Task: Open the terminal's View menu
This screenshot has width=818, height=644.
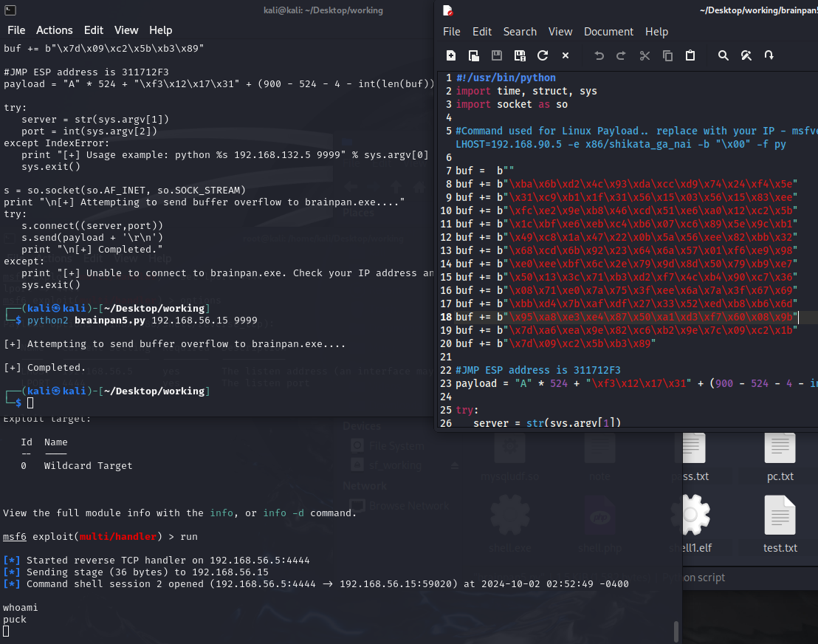Action: (x=126, y=30)
